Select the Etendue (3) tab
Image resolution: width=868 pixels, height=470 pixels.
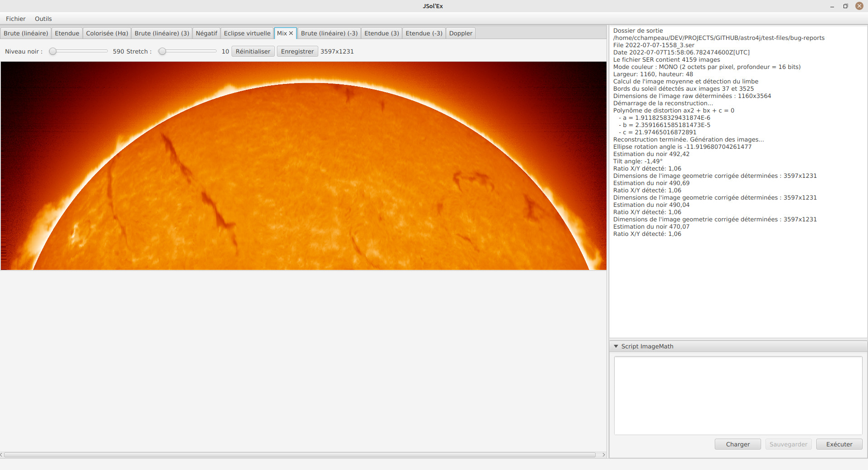[x=381, y=33]
